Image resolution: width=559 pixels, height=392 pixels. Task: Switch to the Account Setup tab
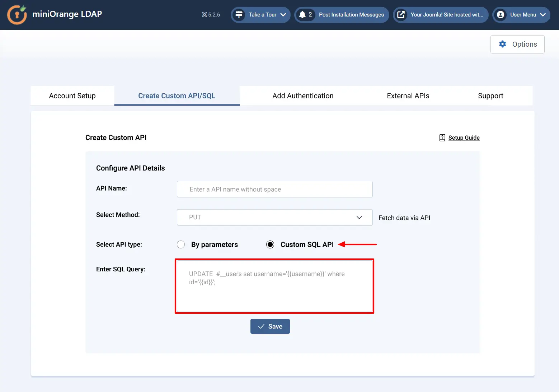(72, 96)
